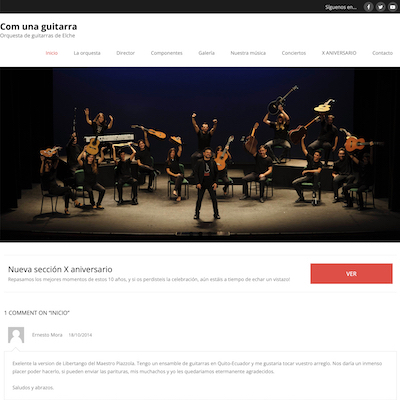Go to the Inicio menu item
The width and height of the screenshot is (400, 400).
52,53
